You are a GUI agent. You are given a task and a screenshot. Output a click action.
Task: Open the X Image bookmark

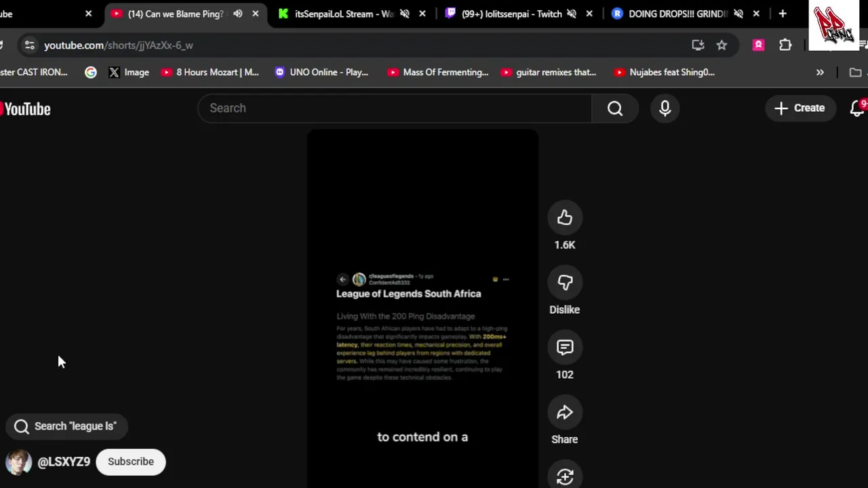(129, 73)
